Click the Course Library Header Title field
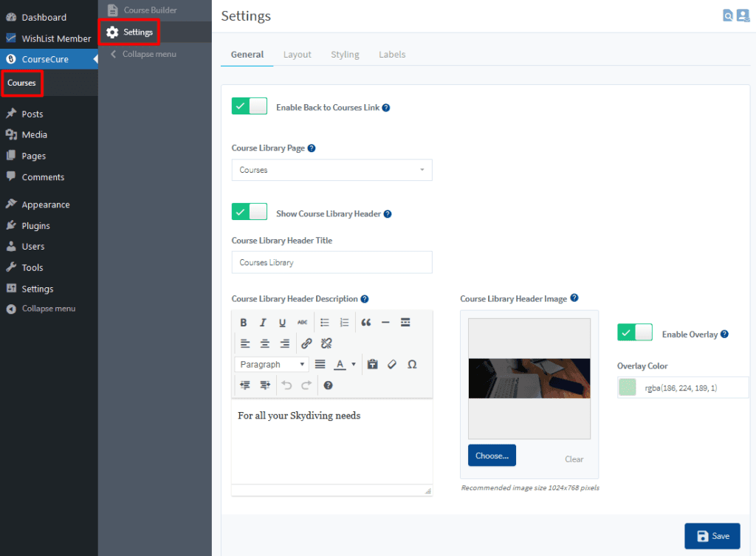This screenshot has height=556, width=756. click(331, 262)
